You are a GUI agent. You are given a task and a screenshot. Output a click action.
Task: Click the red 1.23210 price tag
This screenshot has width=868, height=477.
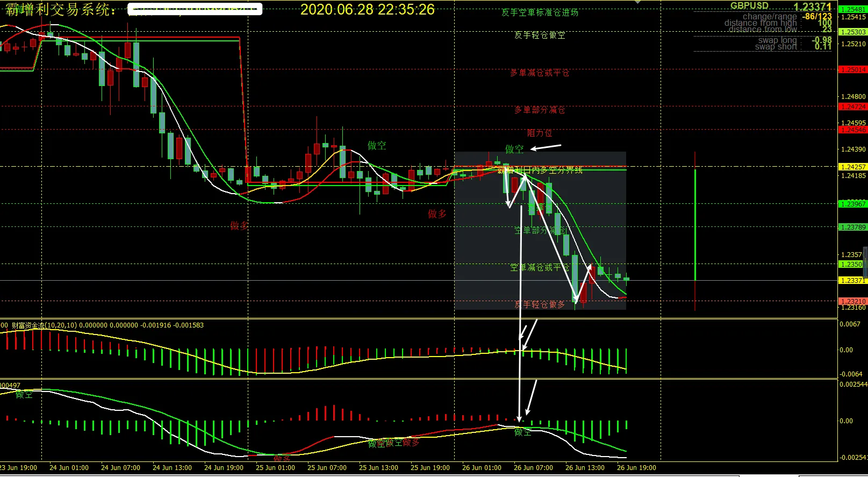click(853, 302)
